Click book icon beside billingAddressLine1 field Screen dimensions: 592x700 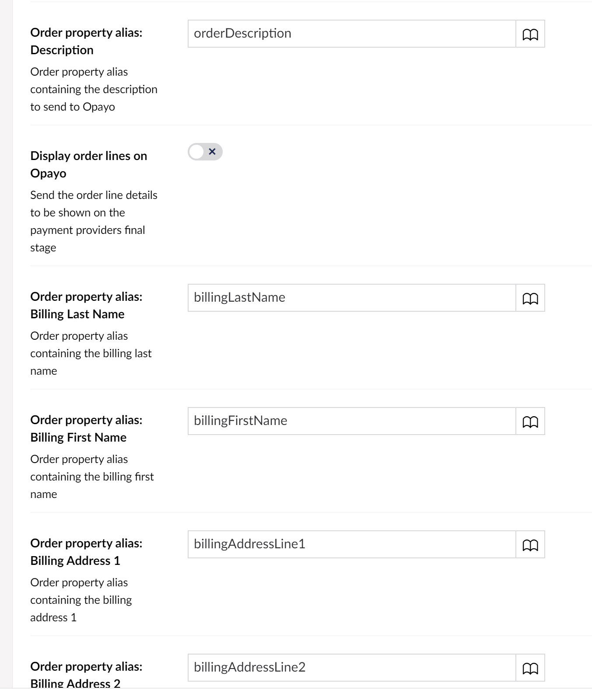pos(530,544)
